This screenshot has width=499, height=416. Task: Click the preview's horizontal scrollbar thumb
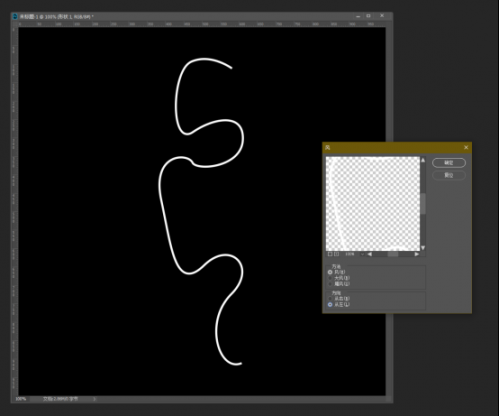point(393,254)
